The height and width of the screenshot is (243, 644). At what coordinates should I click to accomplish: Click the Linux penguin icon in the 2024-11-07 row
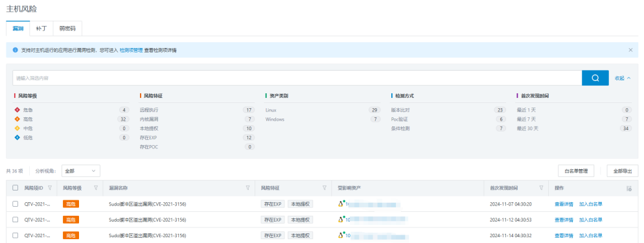tap(341, 204)
